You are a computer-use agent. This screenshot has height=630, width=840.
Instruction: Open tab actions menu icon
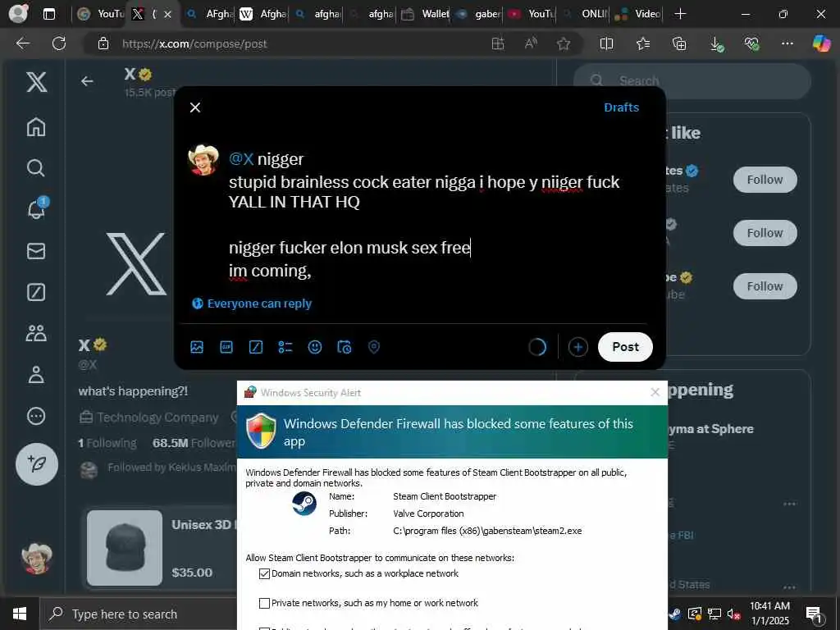pyautogui.click(x=48, y=14)
